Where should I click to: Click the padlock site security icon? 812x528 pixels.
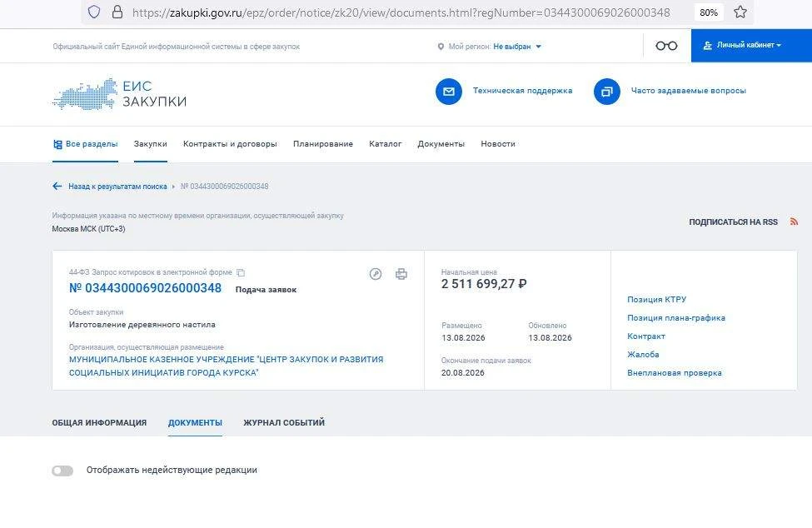[117, 12]
